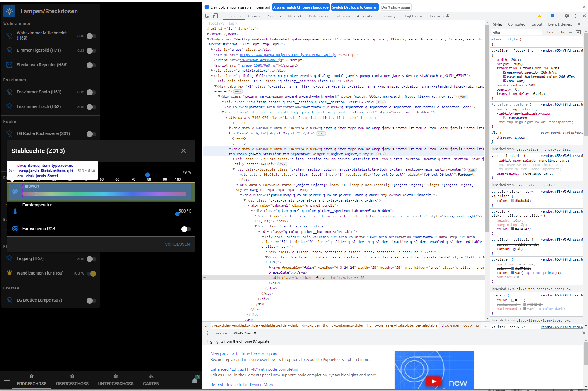Viewport: 588px width, 391px height.
Task: Close the Stableuchte (Z013) popup with X
Action: point(183,151)
